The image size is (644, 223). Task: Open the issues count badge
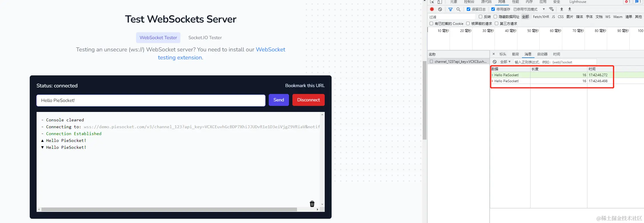pyautogui.click(x=638, y=2)
